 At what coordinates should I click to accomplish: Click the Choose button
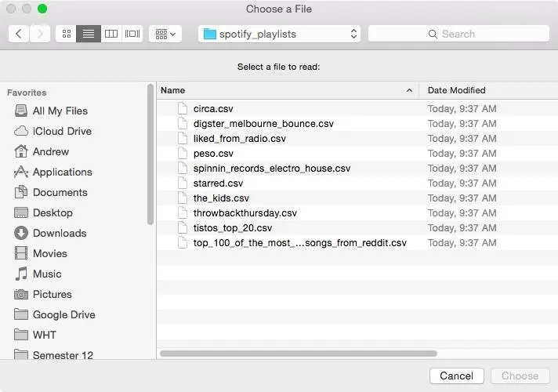coord(520,376)
